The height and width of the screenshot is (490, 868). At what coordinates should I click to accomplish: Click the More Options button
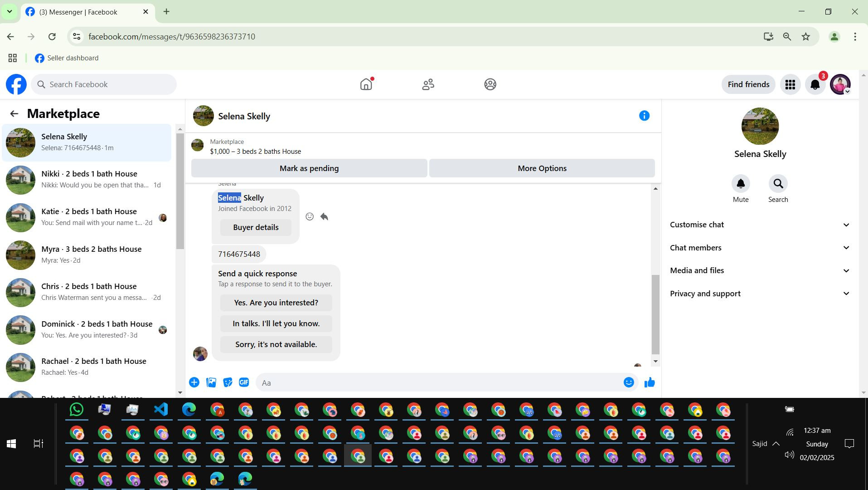click(x=542, y=168)
